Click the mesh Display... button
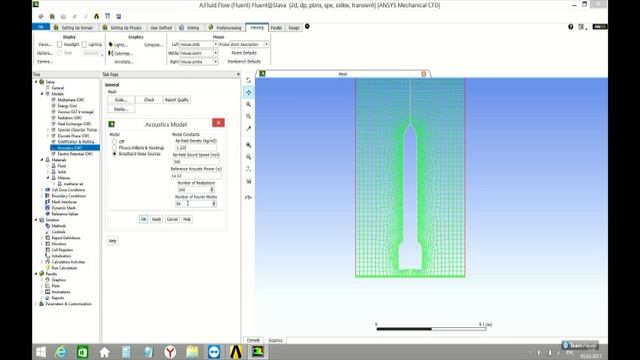This screenshot has width=640, height=360. pos(121,109)
